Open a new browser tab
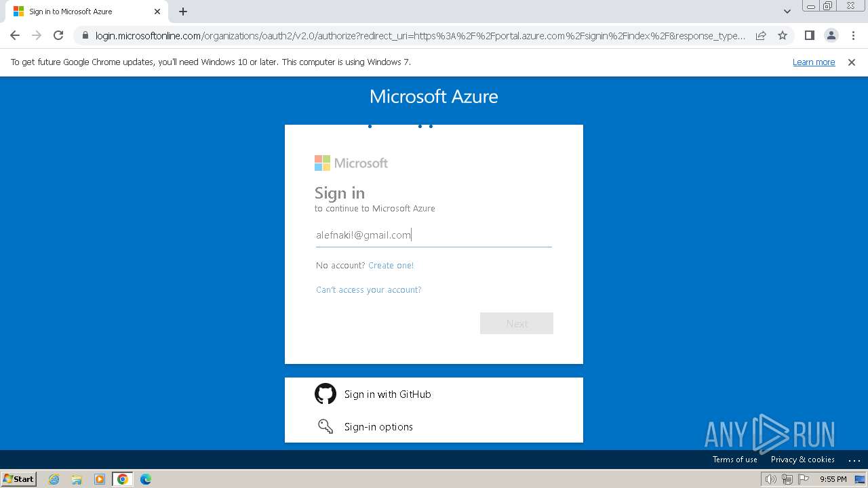868x488 pixels. tap(183, 12)
